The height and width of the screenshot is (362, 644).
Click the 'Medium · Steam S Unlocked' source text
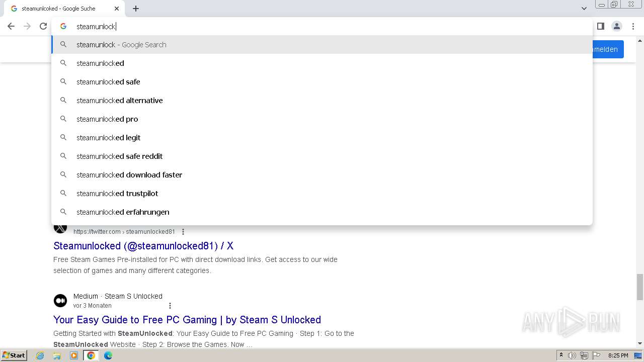118,296
